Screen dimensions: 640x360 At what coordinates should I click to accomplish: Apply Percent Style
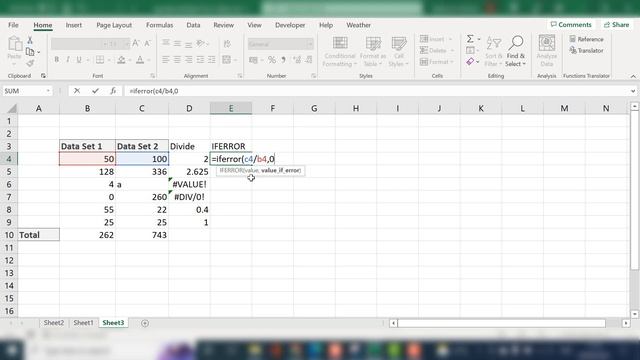coord(272,60)
